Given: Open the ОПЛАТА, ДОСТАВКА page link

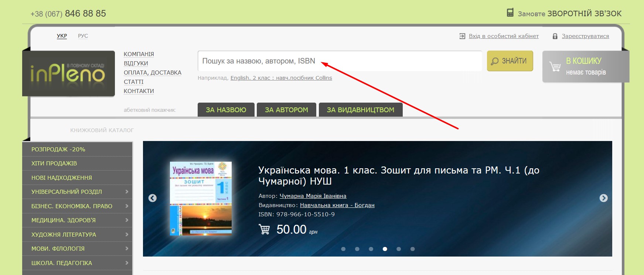Looking at the screenshot, I should pyautogui.click(x=153, y=72).
